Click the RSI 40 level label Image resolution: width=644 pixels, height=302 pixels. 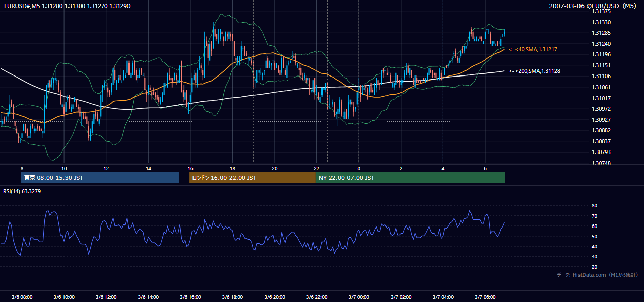point(594,246)
